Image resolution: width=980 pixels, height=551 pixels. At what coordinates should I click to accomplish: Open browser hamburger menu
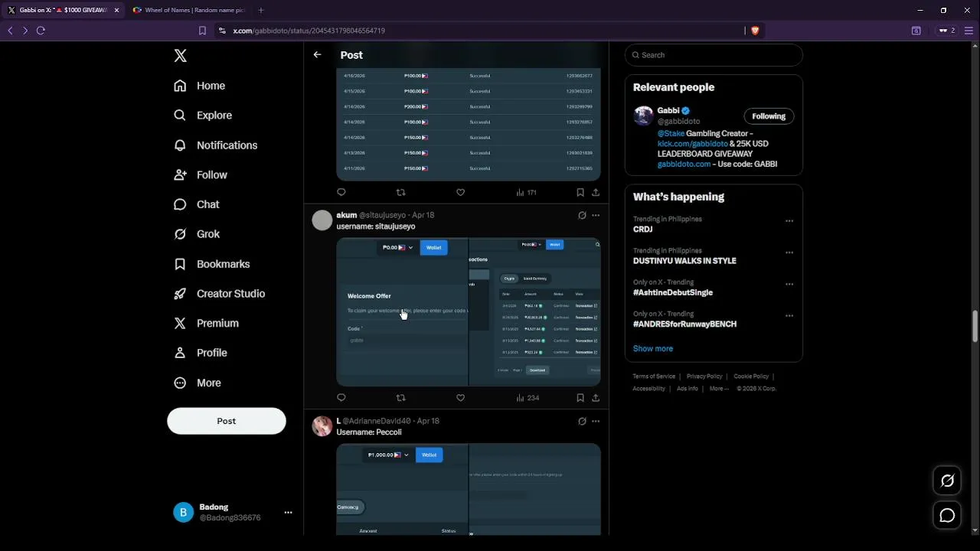[x=969, y=31]
